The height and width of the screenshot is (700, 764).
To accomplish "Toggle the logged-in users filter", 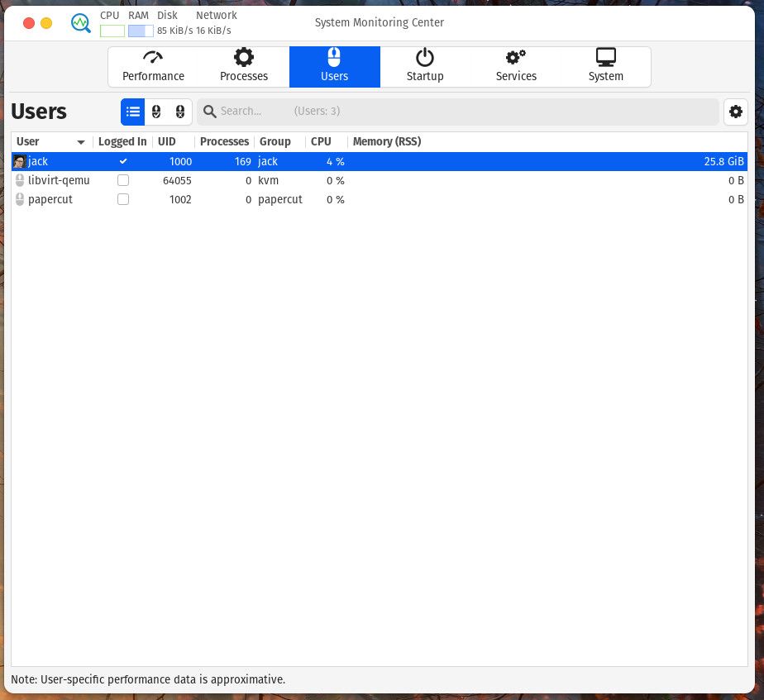I will point(156,112).
